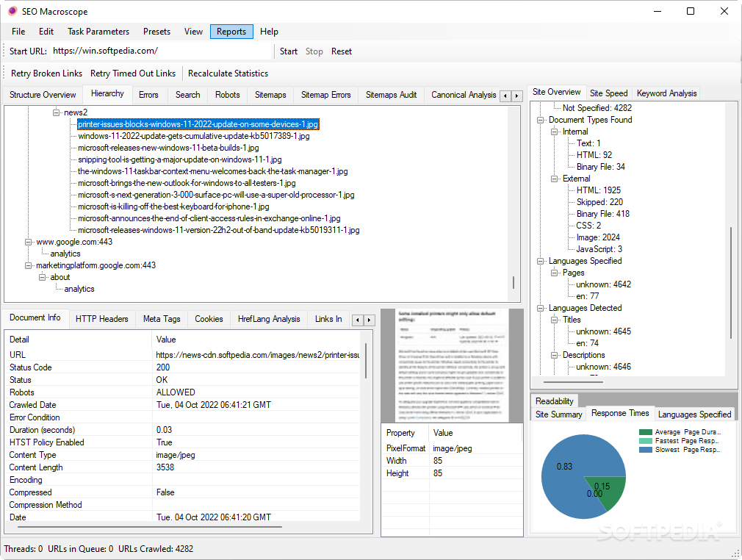This screenshot has width=742, height=560.
Task: Select microsoft-is-killing-off-the-best-keyboard jpg entry
Action: 173,207
